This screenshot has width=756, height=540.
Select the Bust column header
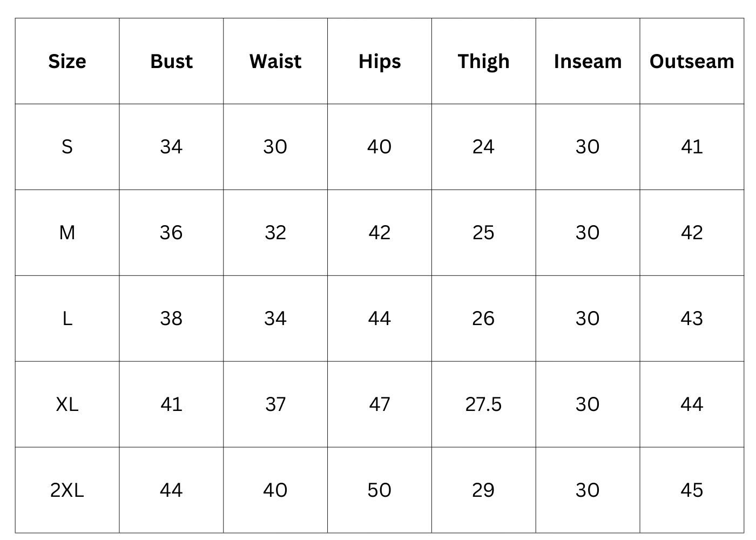click(171, 61)
